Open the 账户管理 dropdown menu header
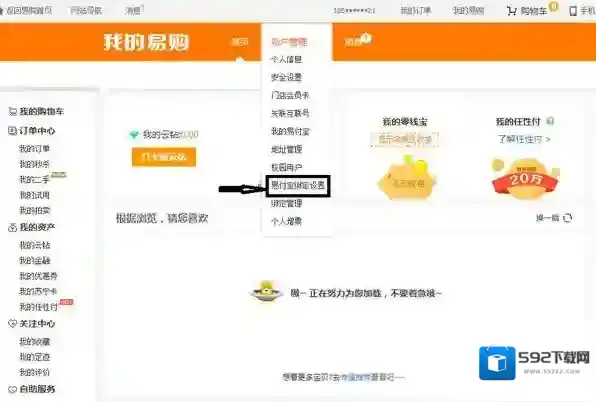596x402 pixels. (289, 42)
